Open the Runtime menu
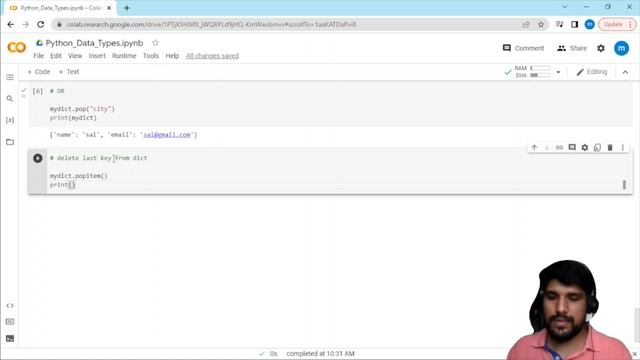 click(124, 56)
